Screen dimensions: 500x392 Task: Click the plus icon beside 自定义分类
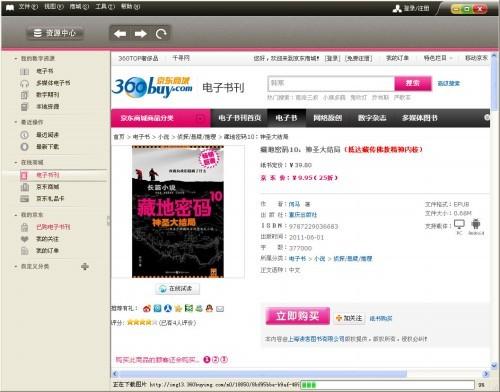coord(85,266)
